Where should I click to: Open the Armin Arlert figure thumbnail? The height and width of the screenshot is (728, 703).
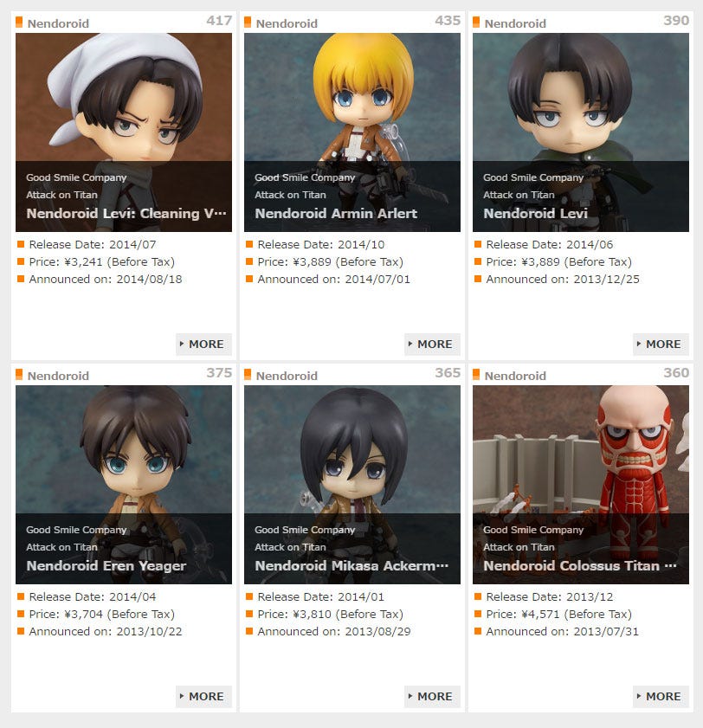352,132
